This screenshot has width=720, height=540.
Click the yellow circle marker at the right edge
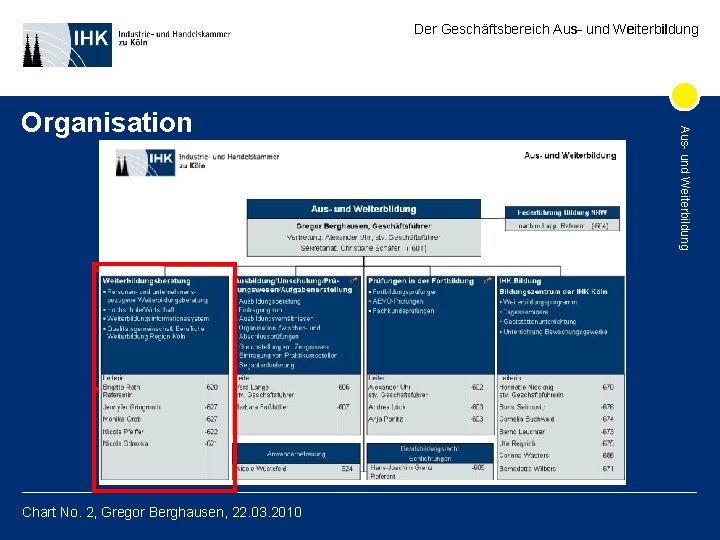pyautogui.click(x=684, y=96)
